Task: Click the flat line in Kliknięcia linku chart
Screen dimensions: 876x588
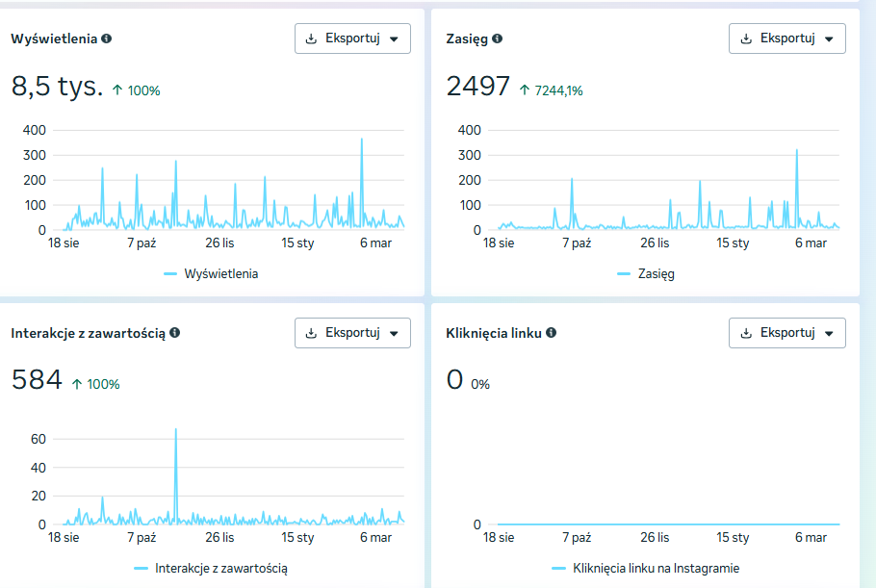Action: point(668,524)
